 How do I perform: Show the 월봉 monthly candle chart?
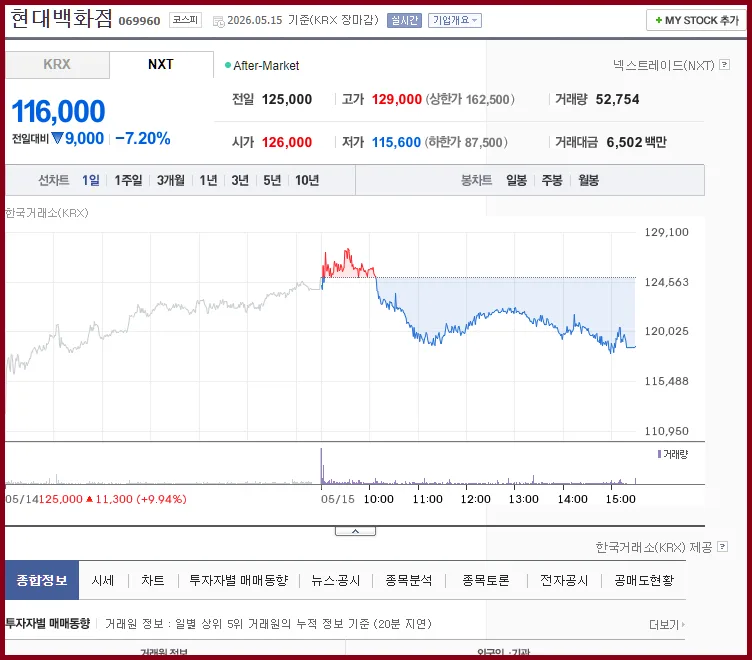(x=588, y=180)
